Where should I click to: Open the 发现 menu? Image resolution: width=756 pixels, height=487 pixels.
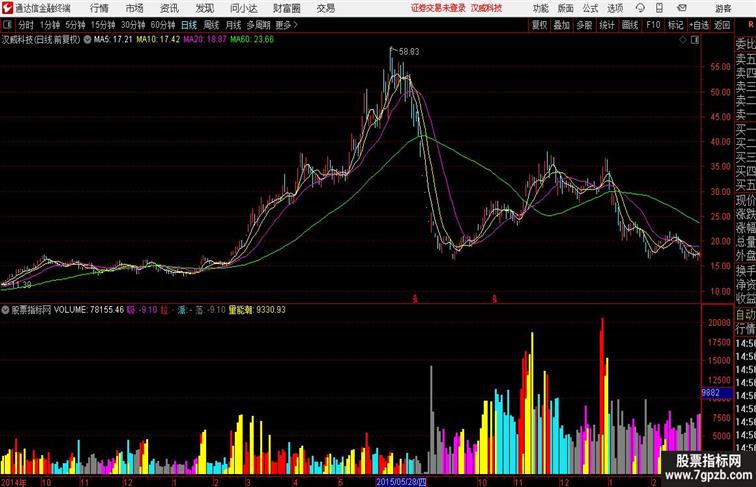click(x=204, y=8)
